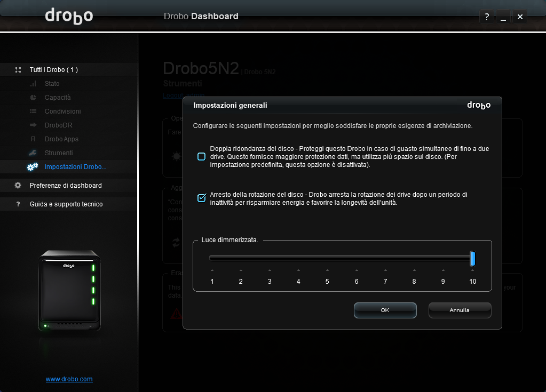Click the Strumenti wrench icon

tap(33, 153)
